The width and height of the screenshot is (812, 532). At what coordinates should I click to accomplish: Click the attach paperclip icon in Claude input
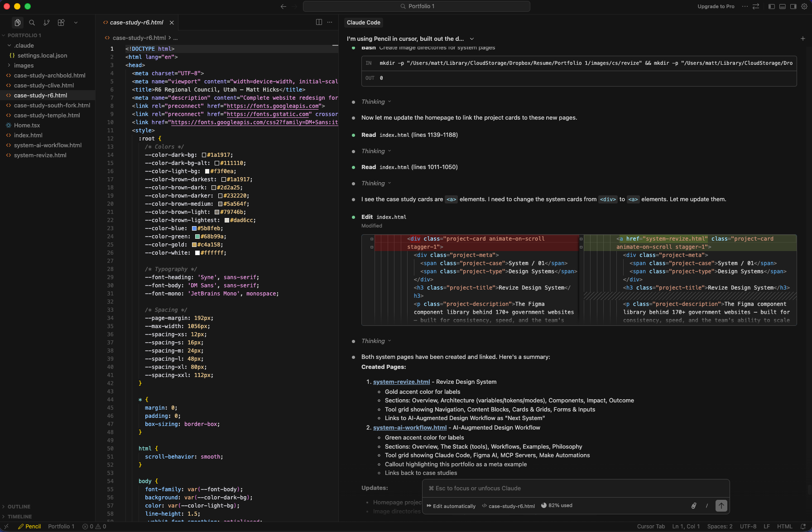click(x=694, y=506)
